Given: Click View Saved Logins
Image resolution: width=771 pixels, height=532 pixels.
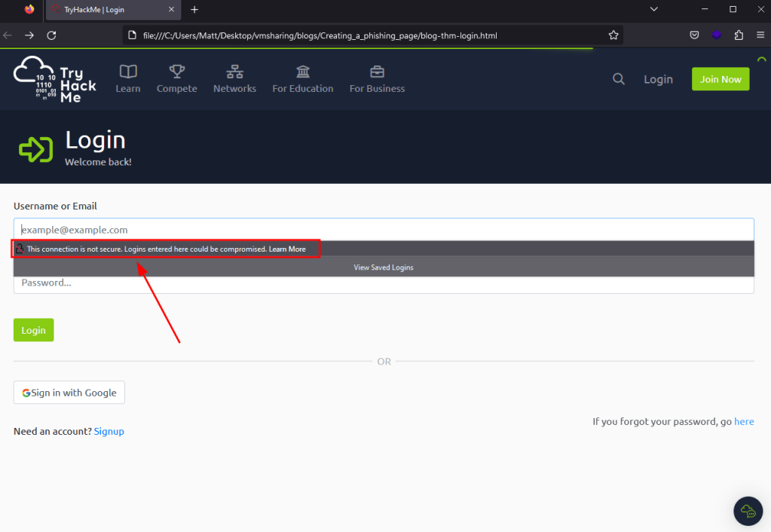Looking at the screenshot, I should pyautogui.click(x=384, y=268).
